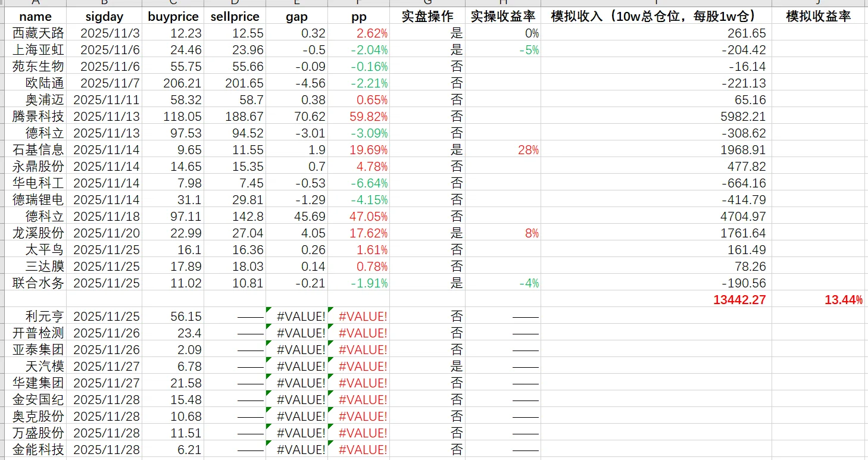Click the 金安国纪 name cell
This screenshot has height=460, width=868.
tap(35, 399)
